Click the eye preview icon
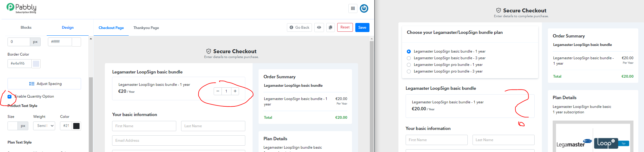Image resolution: width=644 pixels, height=152 pixels. point(319,27)
